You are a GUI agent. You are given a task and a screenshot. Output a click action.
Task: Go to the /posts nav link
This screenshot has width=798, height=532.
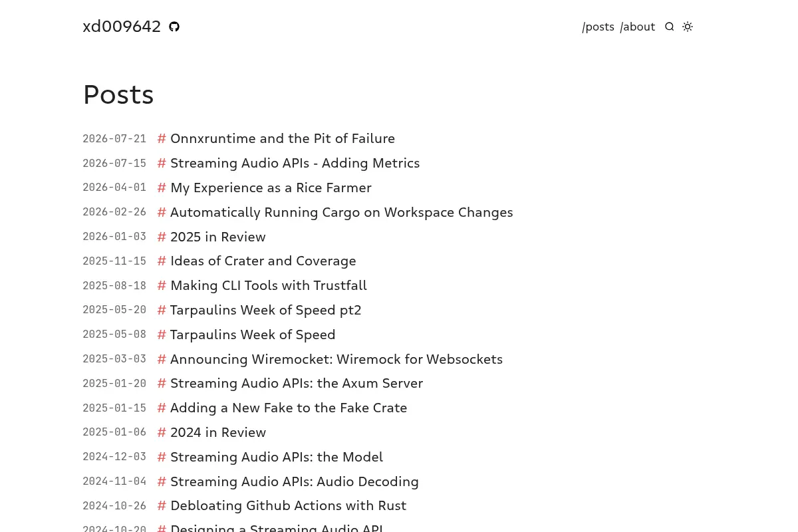598,27
